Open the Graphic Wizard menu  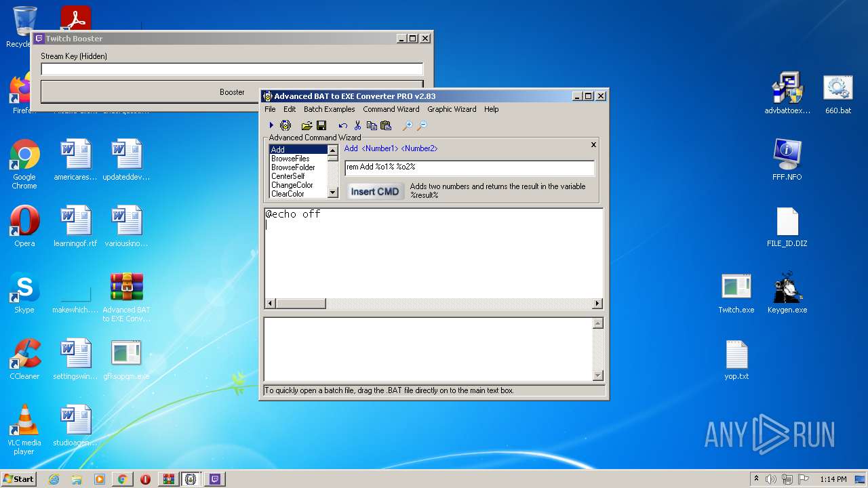[452, 109]
